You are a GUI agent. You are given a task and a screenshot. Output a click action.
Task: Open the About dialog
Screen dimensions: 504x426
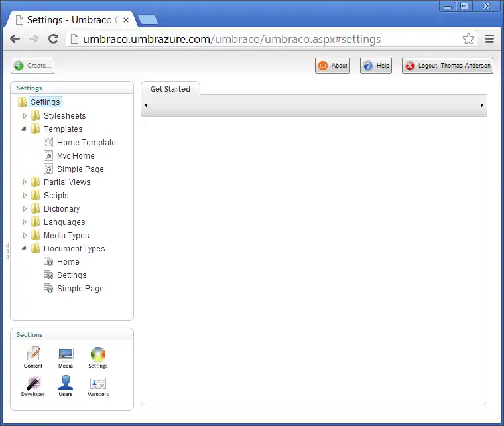tap(333, 66)
